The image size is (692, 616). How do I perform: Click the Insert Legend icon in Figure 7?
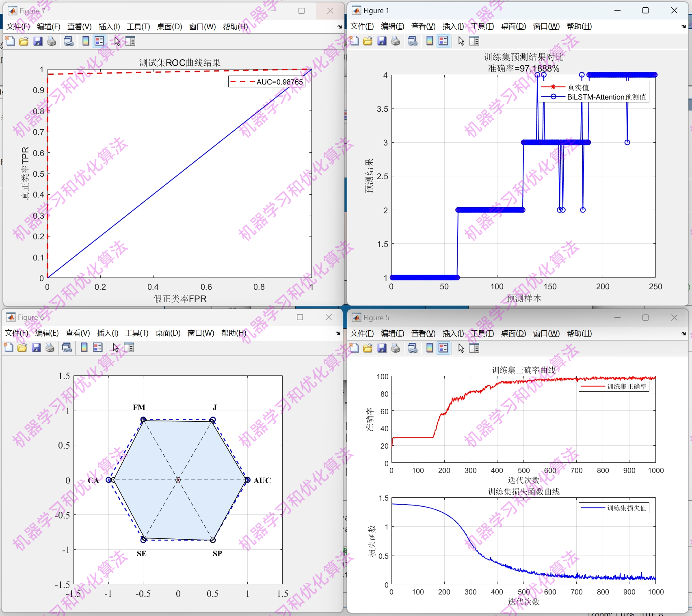tap(99, 41)
